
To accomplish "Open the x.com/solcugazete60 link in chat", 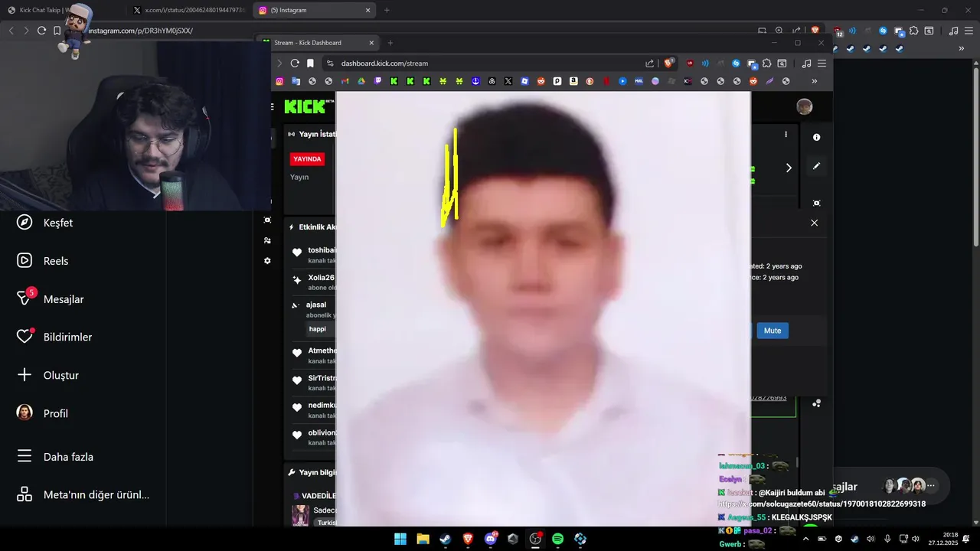I will (822, 504).
